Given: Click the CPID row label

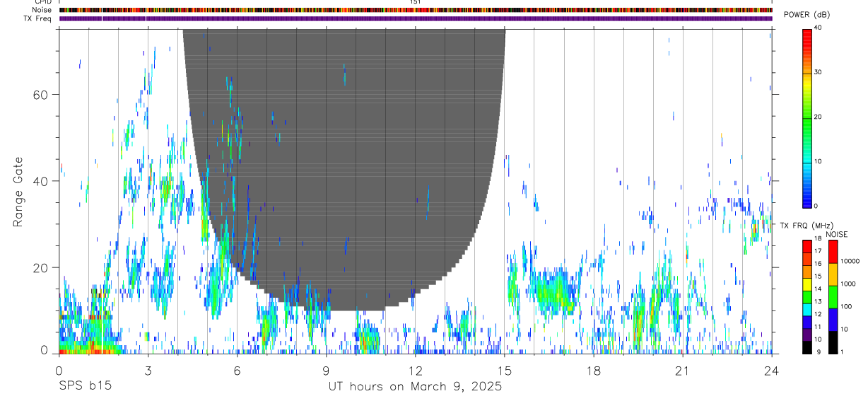Looking at the screenshot, I should click(42, 2).
